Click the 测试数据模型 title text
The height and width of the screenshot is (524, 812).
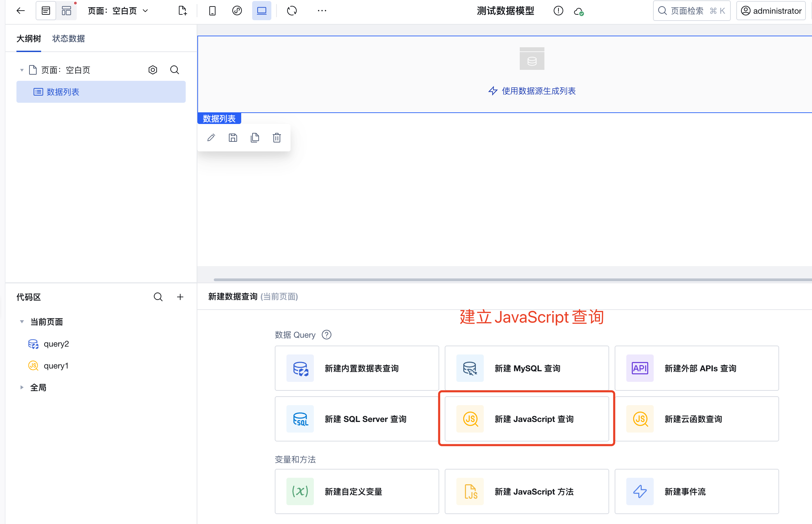(x=505, y=11)
